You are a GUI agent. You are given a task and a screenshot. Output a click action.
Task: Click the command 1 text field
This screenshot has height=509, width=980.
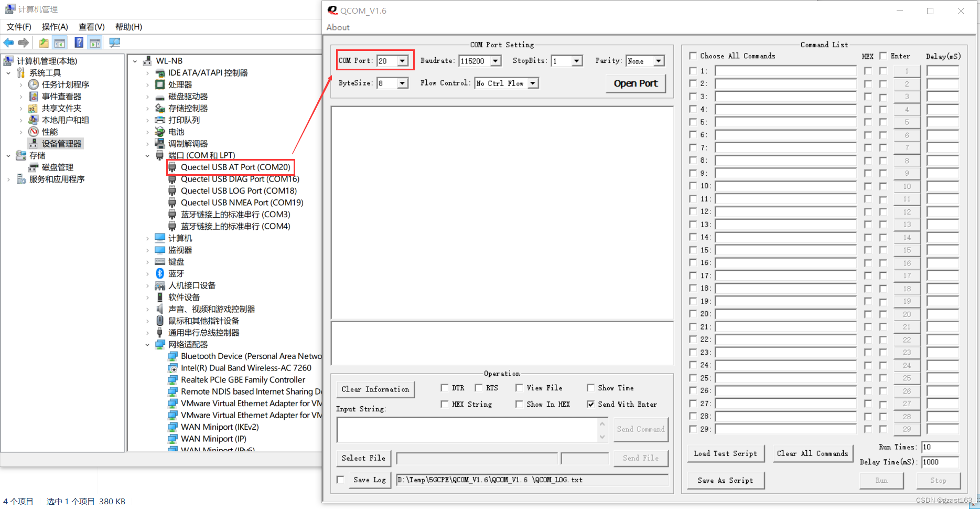[785, 71]
